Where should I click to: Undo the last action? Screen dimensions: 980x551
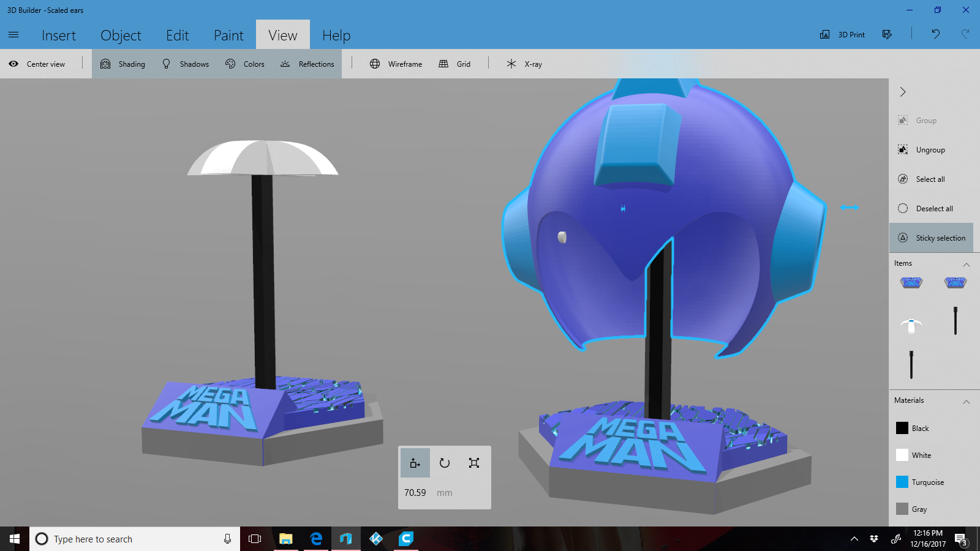coord(935,34)
